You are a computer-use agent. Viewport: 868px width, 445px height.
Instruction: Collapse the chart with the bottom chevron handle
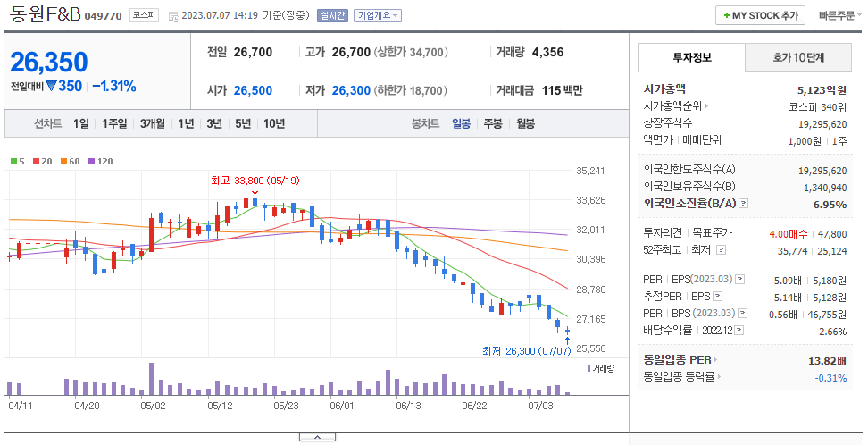[x=317, y=437]
